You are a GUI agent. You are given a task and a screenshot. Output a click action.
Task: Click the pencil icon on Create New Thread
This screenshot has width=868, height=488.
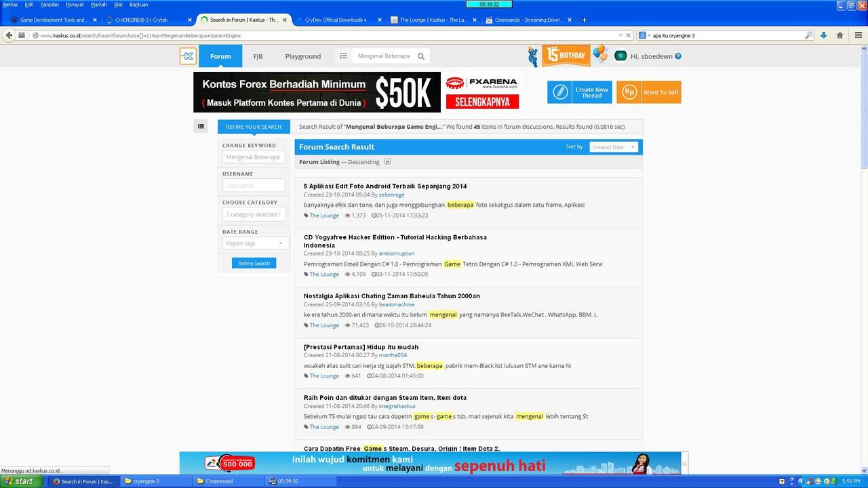tap(561, 92)
